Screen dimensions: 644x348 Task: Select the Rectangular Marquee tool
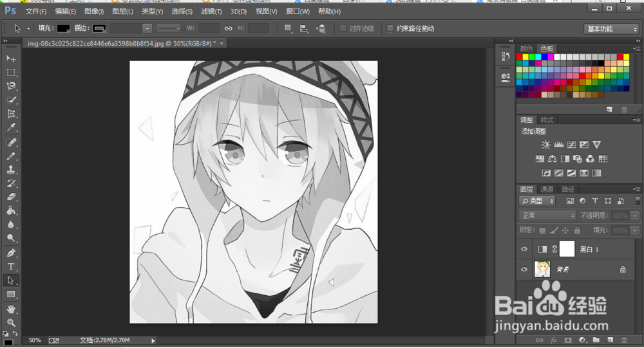tap(11, 73)
